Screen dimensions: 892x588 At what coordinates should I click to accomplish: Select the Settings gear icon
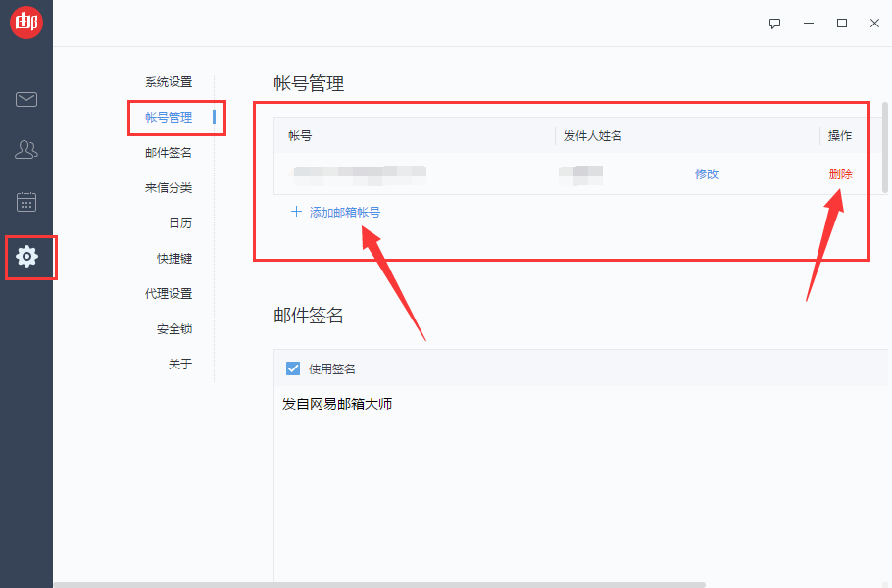click(x=25, y=257)
